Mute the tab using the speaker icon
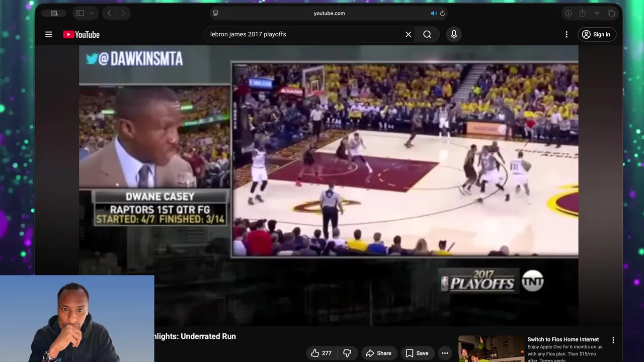 [433, 13]
